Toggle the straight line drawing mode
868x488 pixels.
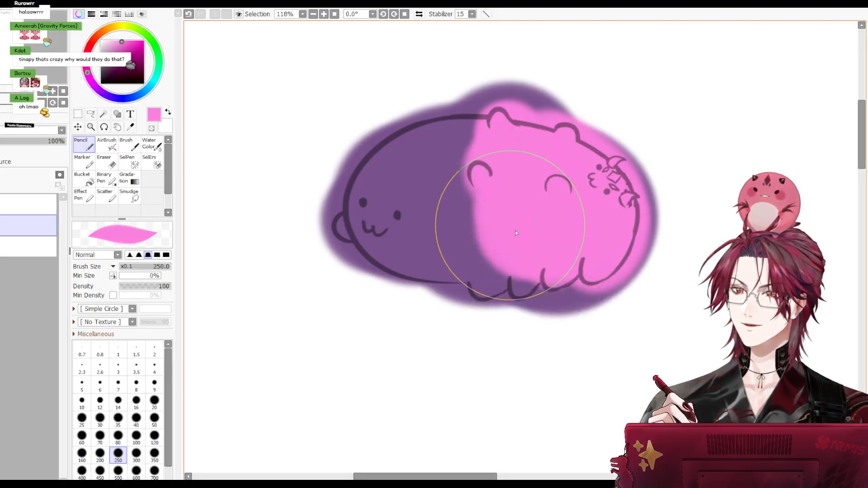tap(486, 14)
